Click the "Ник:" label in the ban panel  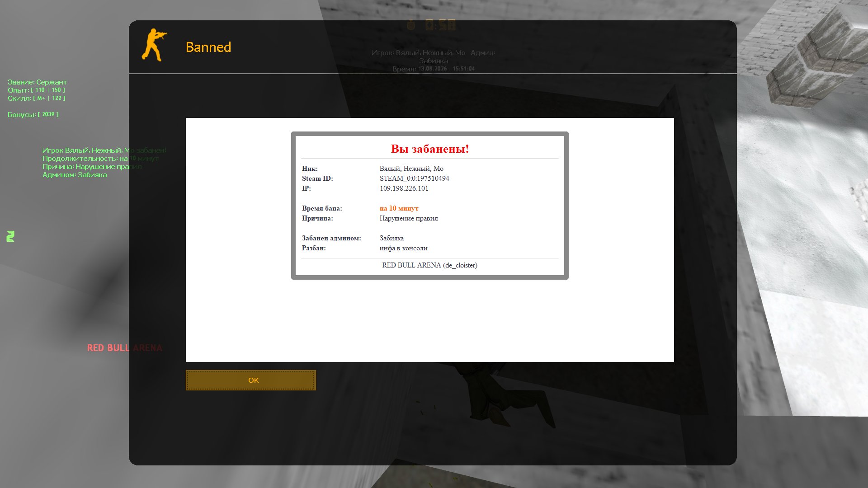tap(310, 169)
